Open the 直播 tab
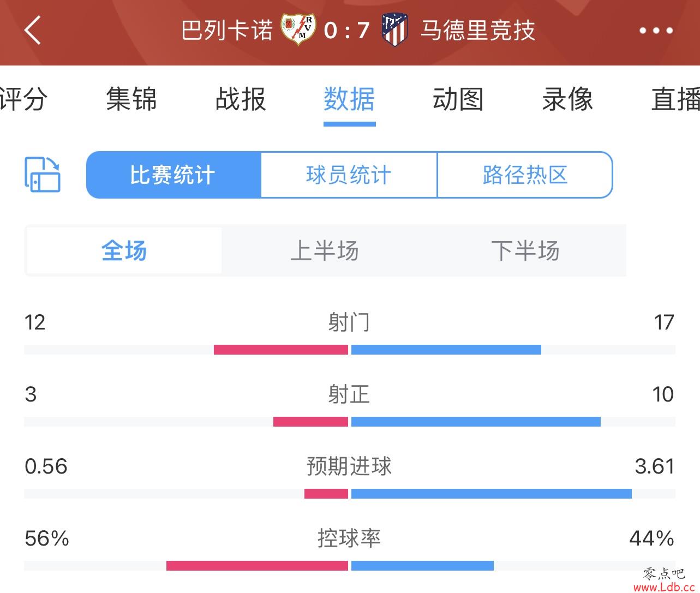 click(x=675, y=99)
